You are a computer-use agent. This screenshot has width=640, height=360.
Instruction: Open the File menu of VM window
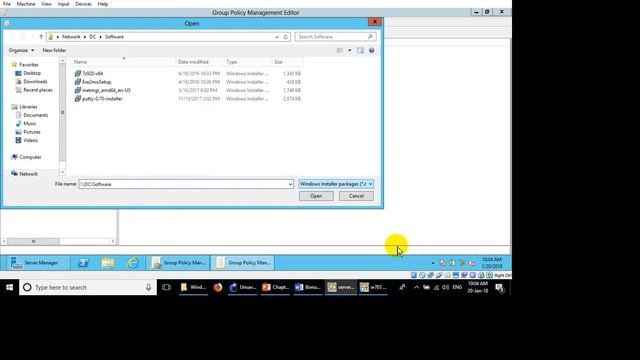(x=7, y=4)
